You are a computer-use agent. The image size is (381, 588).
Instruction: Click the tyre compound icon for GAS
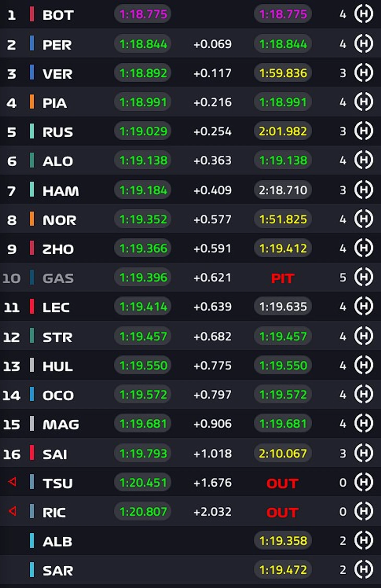tap(364, 277)
